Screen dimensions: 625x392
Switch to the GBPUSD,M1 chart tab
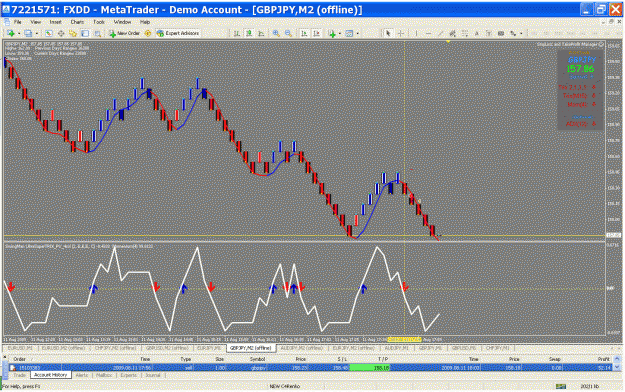pyautogui.click(x=464, y=348)
